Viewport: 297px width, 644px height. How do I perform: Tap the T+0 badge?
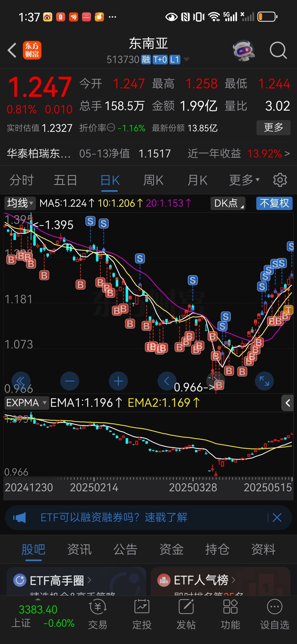[x=160, y=59]
